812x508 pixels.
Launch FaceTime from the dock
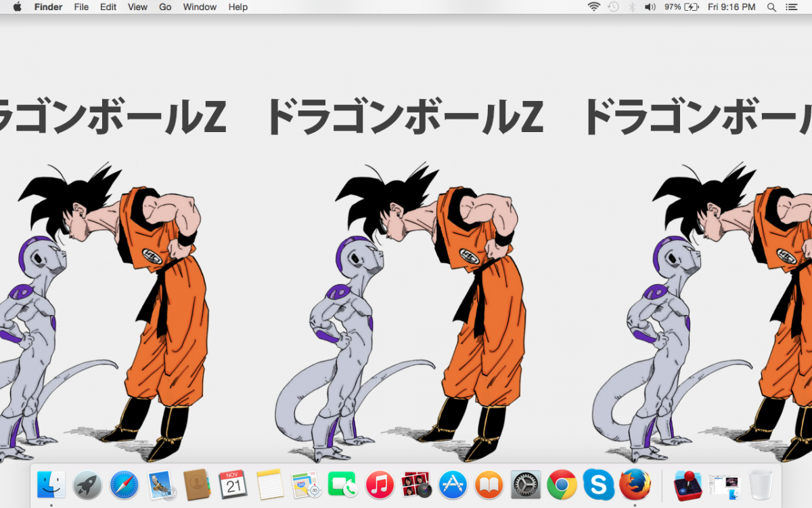tap(342, 485)
